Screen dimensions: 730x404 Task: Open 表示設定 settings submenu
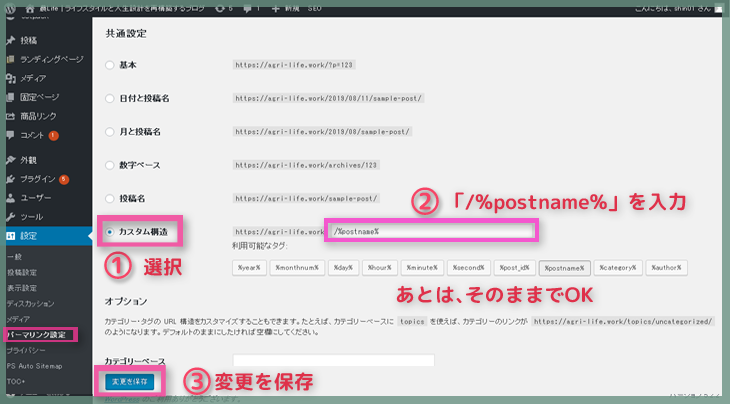coord(21,288)
